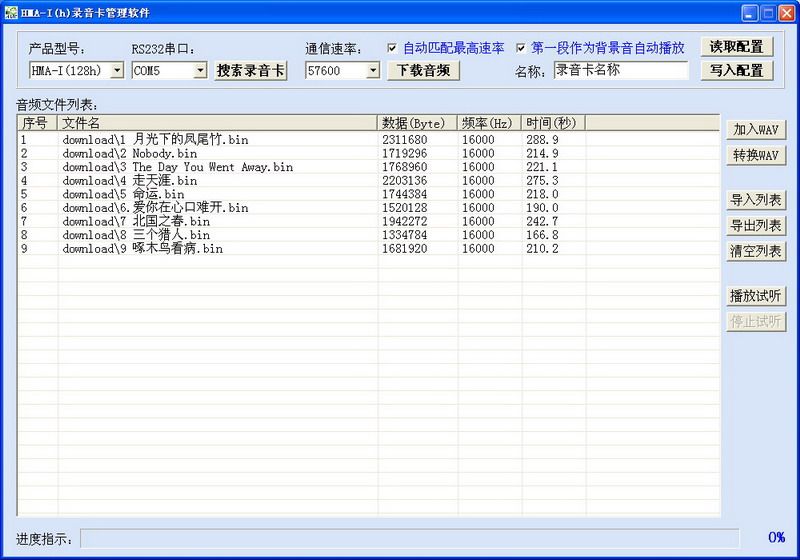Click the 转换WAV button

756,155
